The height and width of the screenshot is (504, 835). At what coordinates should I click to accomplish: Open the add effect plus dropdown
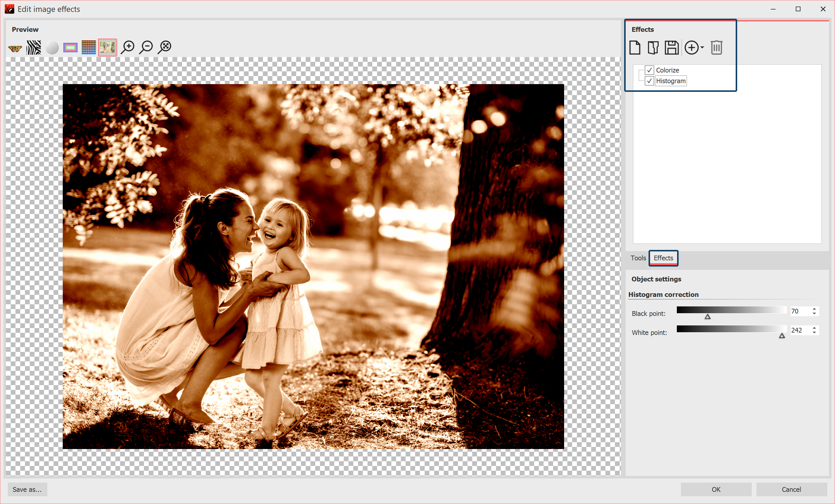[694, 48]
